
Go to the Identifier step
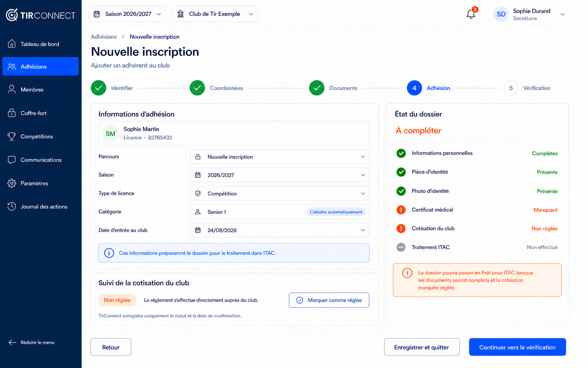point(112,88)
